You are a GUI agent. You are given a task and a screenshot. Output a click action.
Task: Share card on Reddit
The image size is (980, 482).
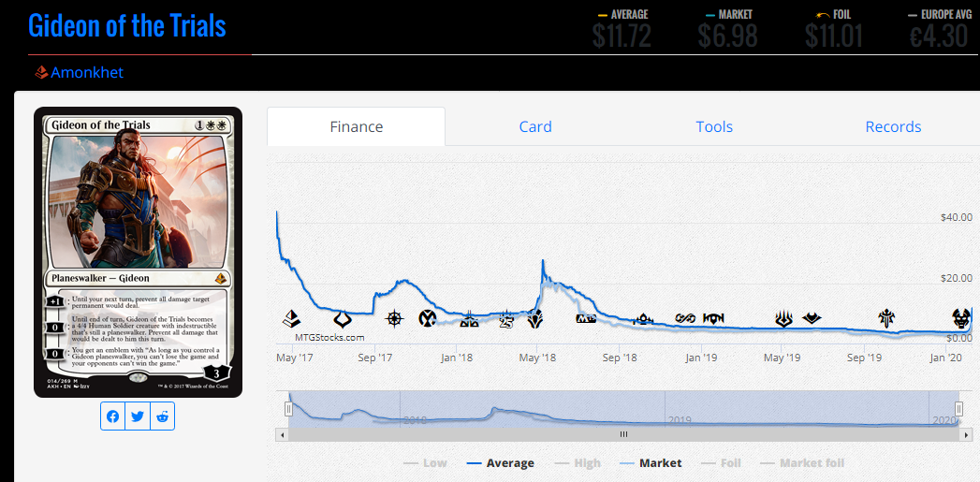(x=163, y=416)
